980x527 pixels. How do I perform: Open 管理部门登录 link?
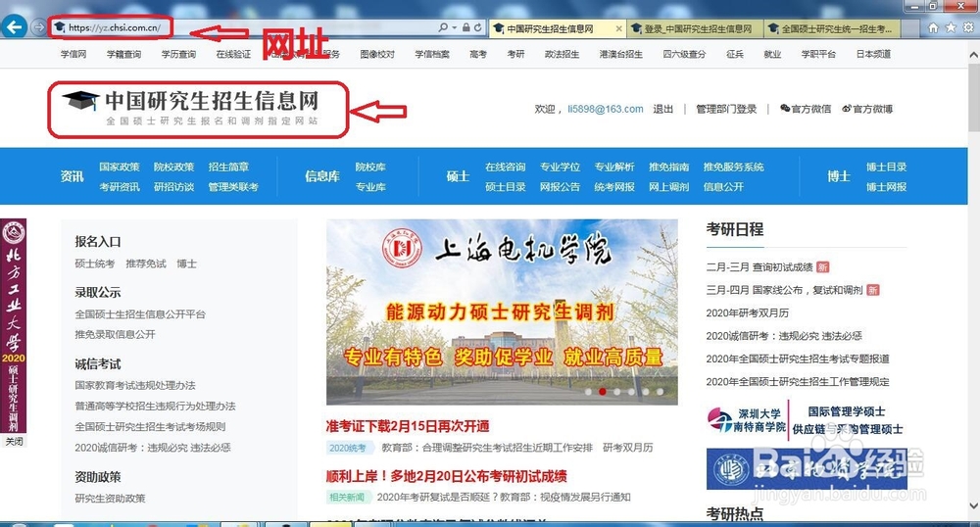click(x=726, y=109)
